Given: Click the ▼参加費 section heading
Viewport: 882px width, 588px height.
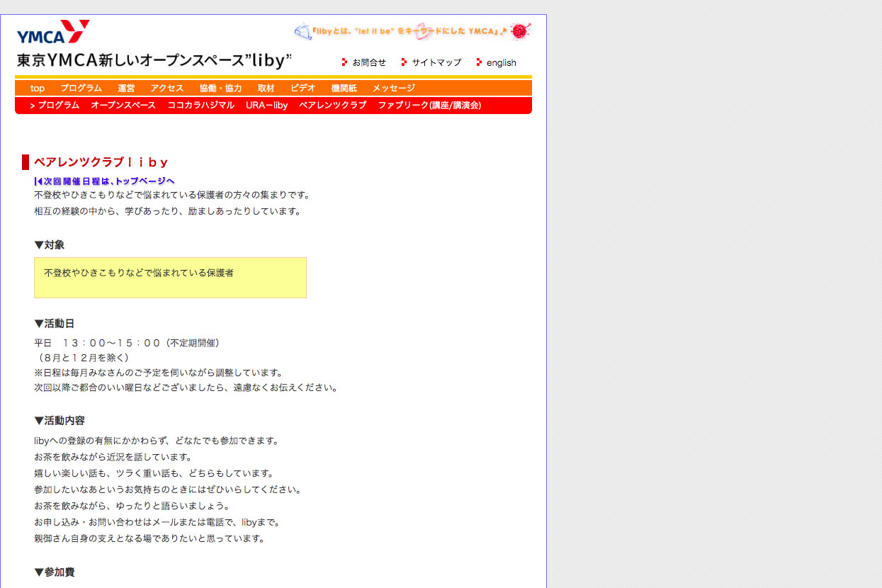Looking at the screenshot, I should point(55,572).
